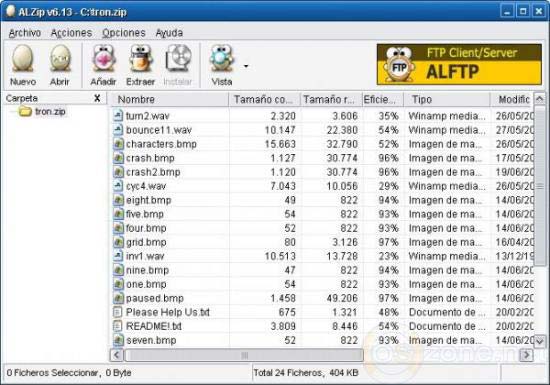Click the ALZip egg title bar icon
550x385 pixels.
(10, 11)
